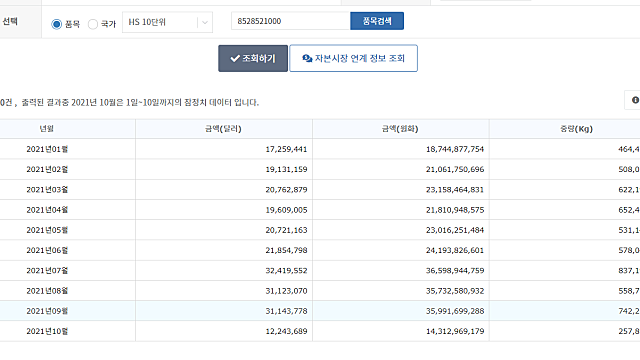Click the 년월 column header
Image resolution: width=640 pixels, height=360 pixels.
coord(47,129)
